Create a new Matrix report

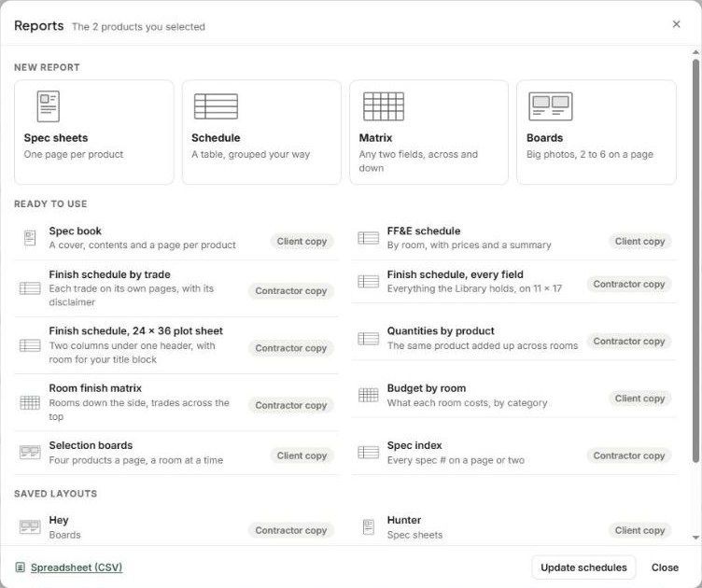[428, 132]
